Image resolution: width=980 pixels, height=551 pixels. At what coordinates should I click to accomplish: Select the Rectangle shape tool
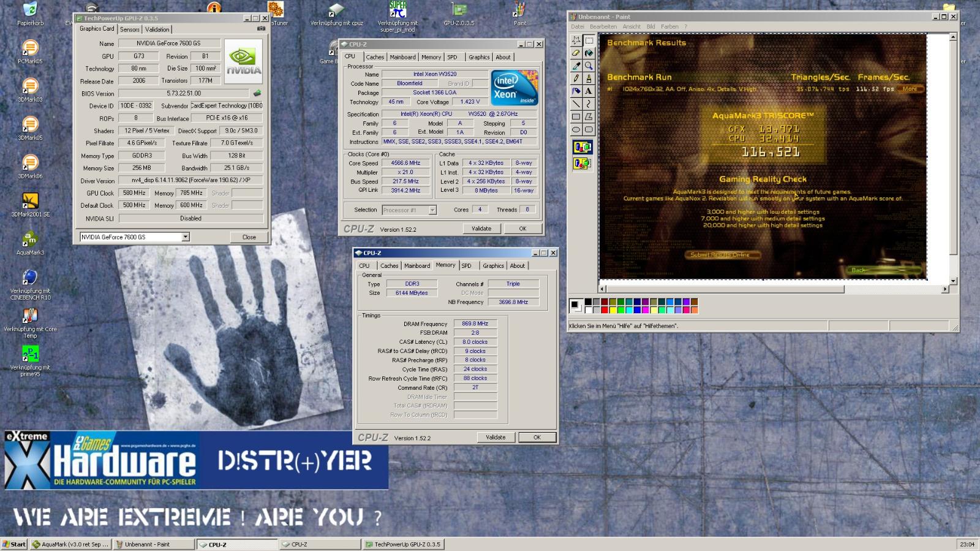(576, 116)
